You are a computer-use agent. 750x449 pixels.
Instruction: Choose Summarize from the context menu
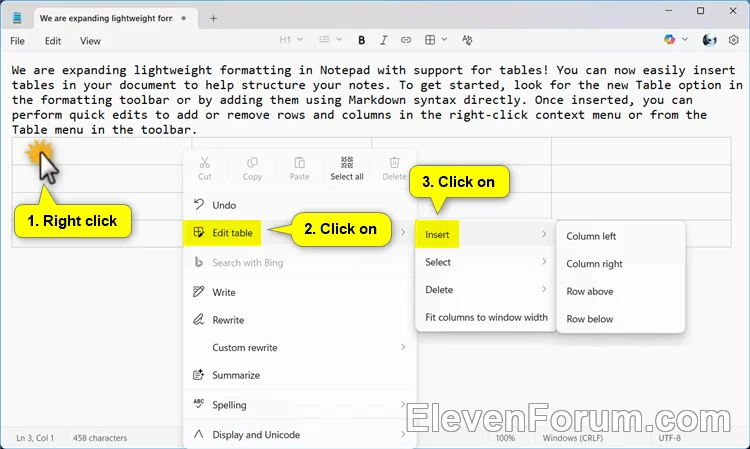pos(300,375)
